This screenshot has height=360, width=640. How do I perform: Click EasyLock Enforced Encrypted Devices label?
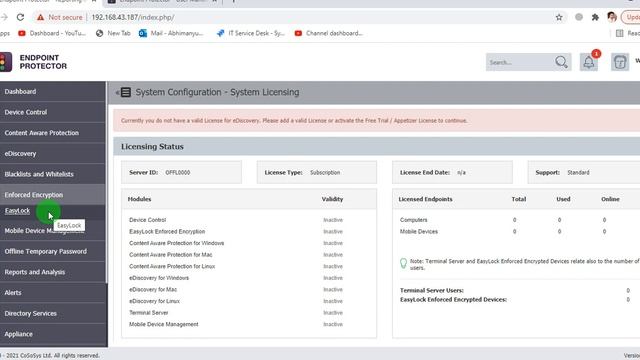(x=453, y=300)
